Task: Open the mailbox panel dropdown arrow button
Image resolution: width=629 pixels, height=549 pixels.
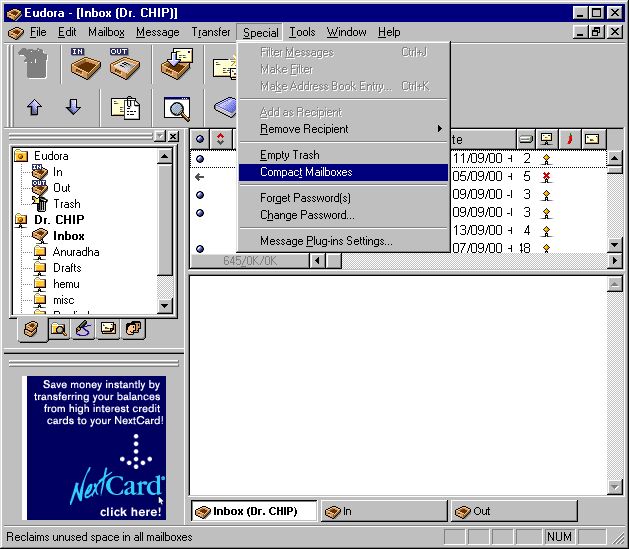Action: point(160,136)
